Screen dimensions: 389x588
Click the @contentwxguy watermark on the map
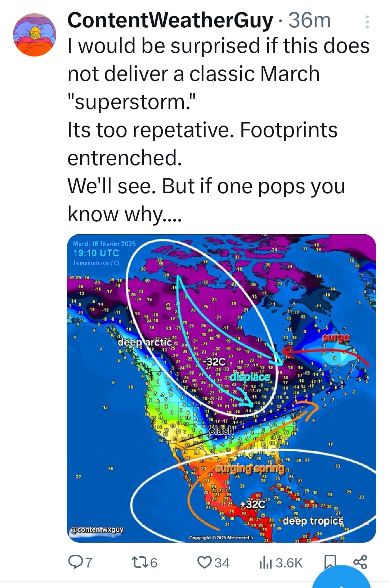tap(97, 530)
